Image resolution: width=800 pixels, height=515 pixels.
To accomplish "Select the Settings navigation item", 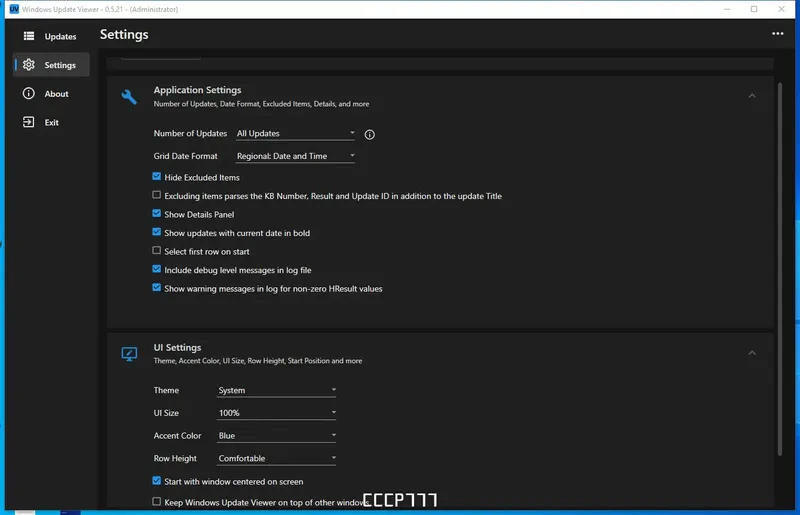I will (51, 65).
